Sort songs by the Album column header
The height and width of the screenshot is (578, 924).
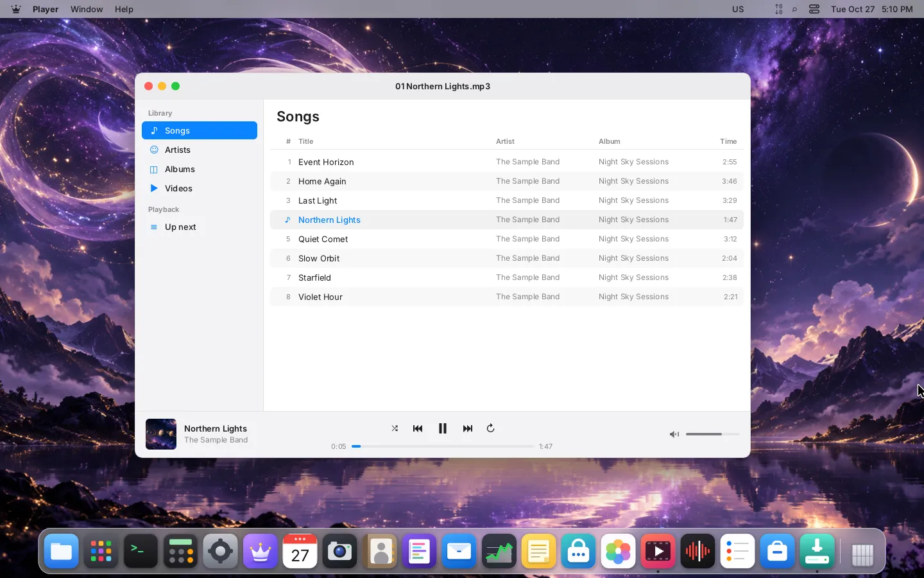click(x=610, y=141)
